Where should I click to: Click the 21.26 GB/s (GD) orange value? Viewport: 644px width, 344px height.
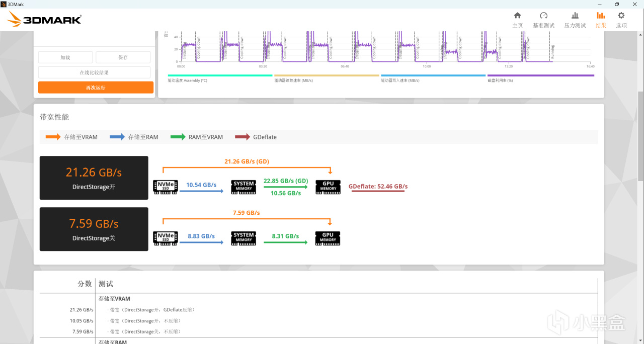coord(247,161)
